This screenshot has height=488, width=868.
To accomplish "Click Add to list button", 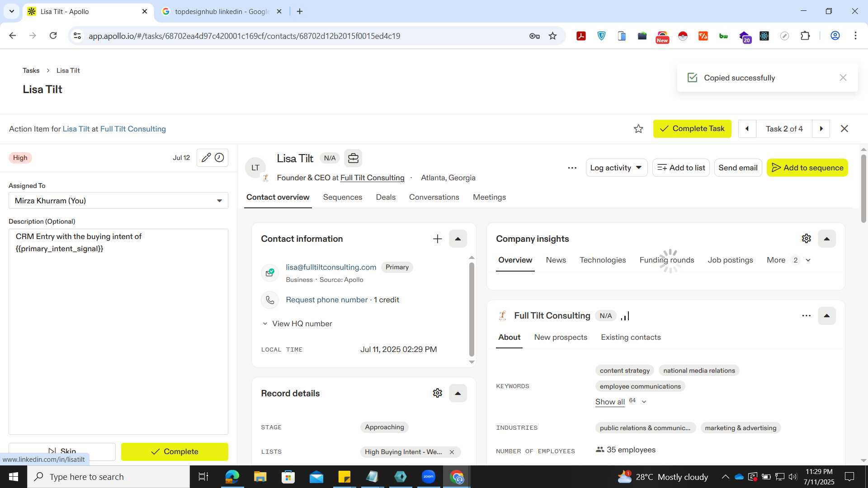I will (x=681, y=168).
